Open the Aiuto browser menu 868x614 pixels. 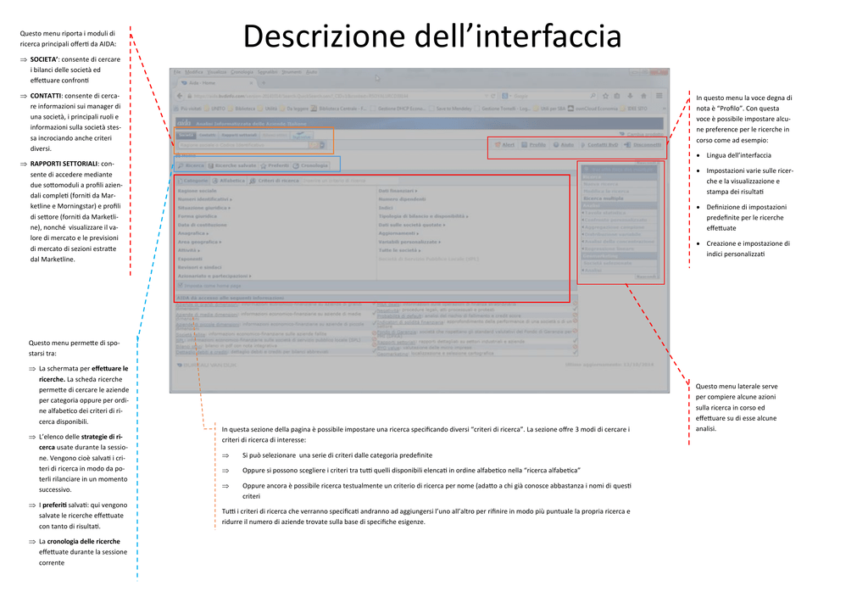(x=312, y=72)
